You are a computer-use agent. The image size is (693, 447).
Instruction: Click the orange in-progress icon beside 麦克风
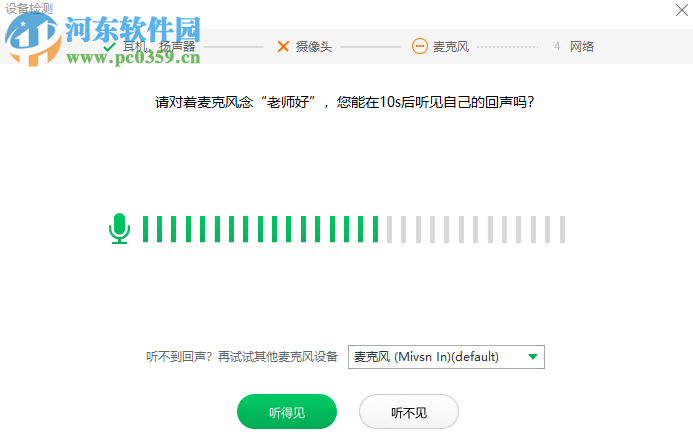pos(419,46)
